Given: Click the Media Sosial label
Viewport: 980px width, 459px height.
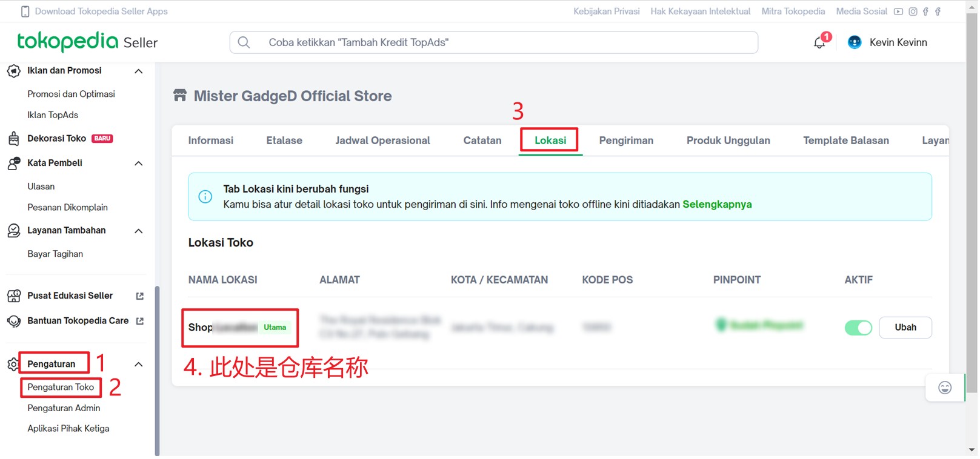Looking at the screenshot, I should click(x=861, y=12).
